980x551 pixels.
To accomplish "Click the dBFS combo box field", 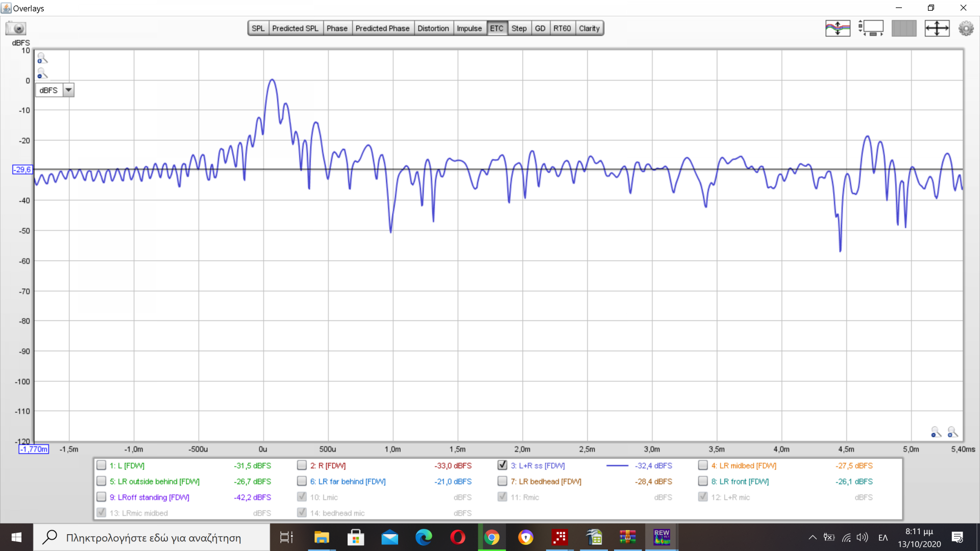I will (x=49, y=90).
